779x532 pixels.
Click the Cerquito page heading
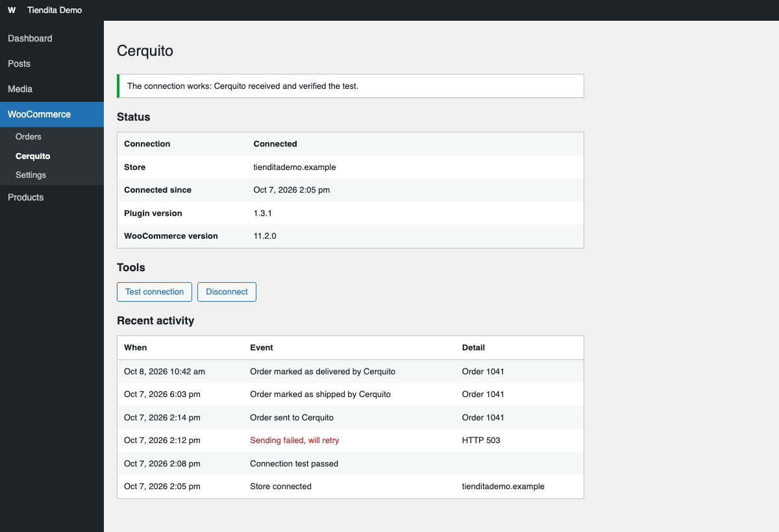click(x=145, y=51)
